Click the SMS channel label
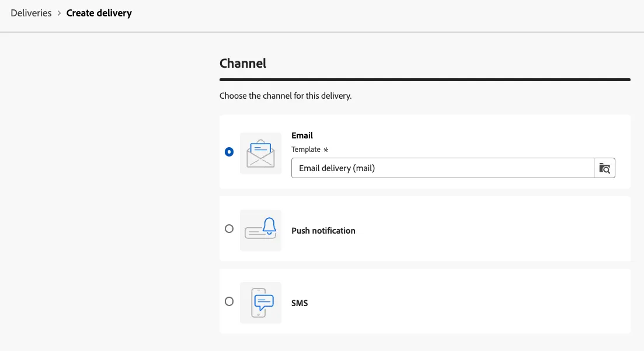The image size is (644, 351). click(x=300, y=303)
